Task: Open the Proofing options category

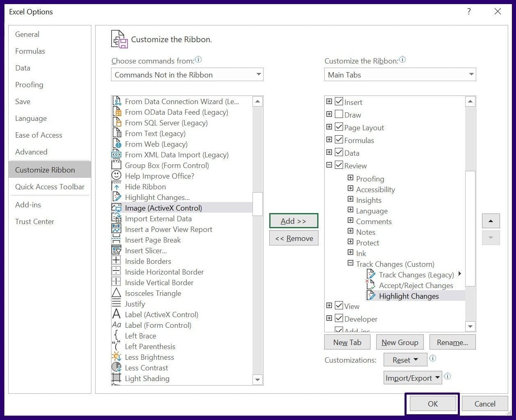Action: pos(50,85)
